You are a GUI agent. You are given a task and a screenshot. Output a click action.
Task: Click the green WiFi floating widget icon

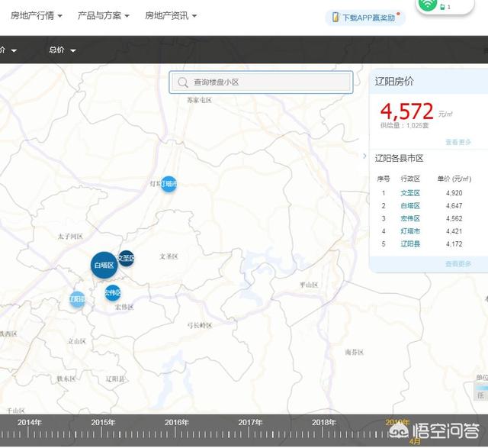coord(428,5)
